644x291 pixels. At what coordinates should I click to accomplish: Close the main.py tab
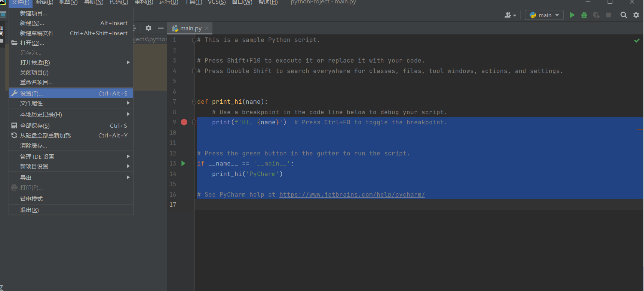[x=207, y=28]
